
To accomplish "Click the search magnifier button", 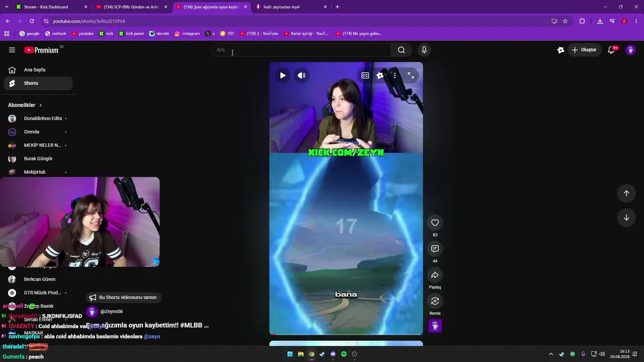I will tap(401, 50).
